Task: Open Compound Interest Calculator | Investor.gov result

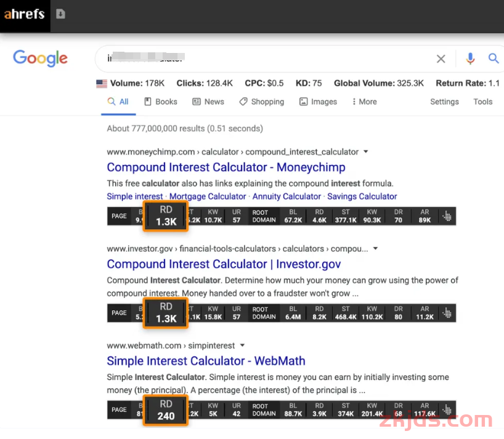Action: [224, 264]
